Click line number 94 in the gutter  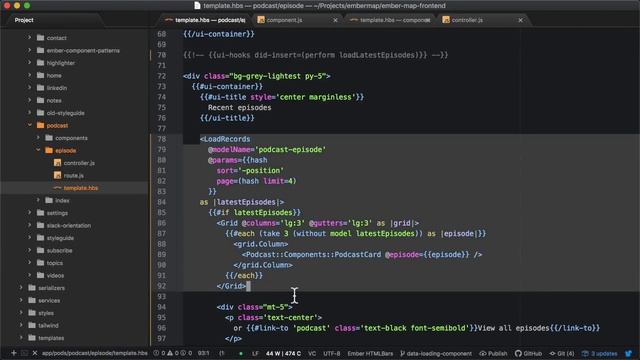[x=162, y=307]
